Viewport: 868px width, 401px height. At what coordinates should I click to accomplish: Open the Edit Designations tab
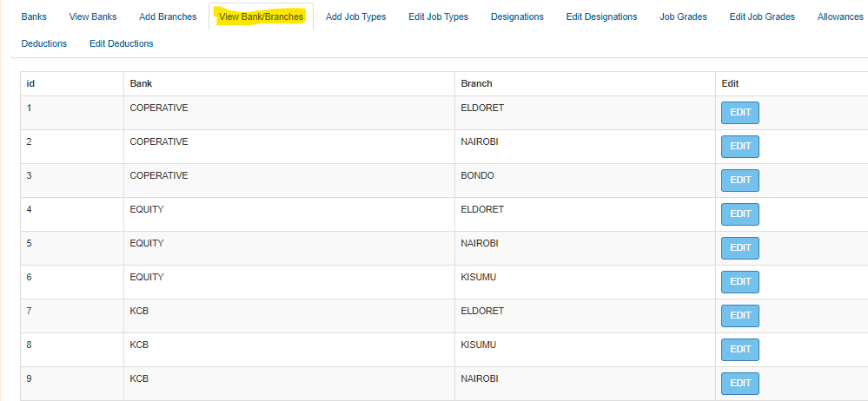(x=601, y=16)
